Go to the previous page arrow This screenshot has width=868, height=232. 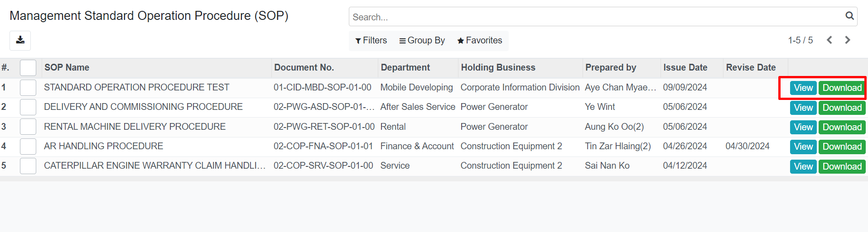(x=829, y=40)
